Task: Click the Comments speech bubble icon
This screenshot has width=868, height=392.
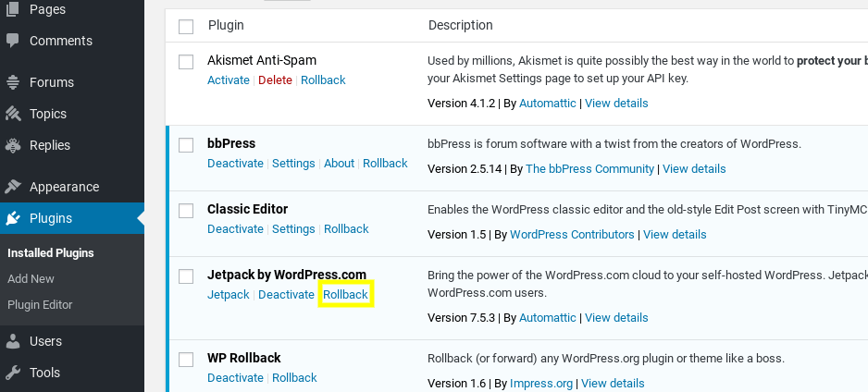Action: tap(12, 41)
